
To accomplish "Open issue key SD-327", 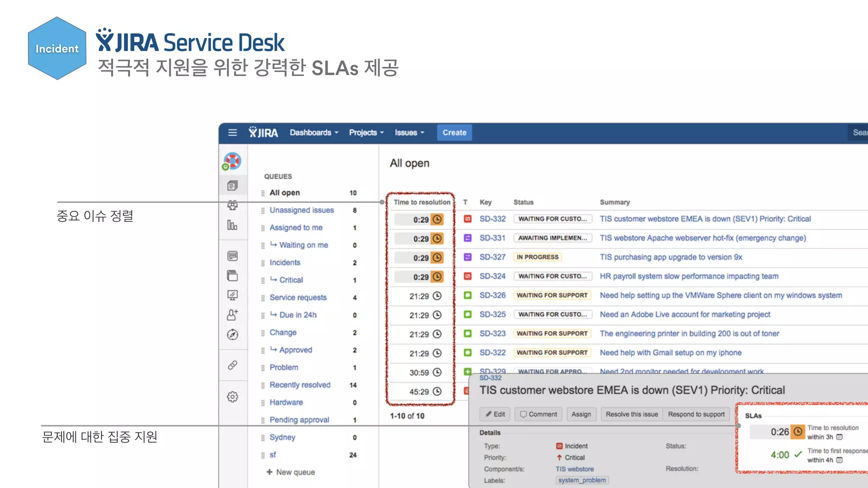I will coord(492,257).
